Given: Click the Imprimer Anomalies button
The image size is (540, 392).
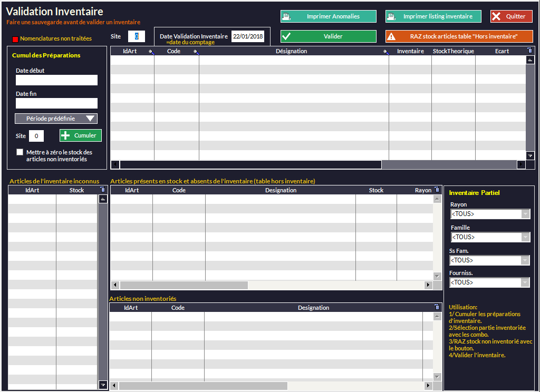Looking at the screenshot, I should point(328,16).
